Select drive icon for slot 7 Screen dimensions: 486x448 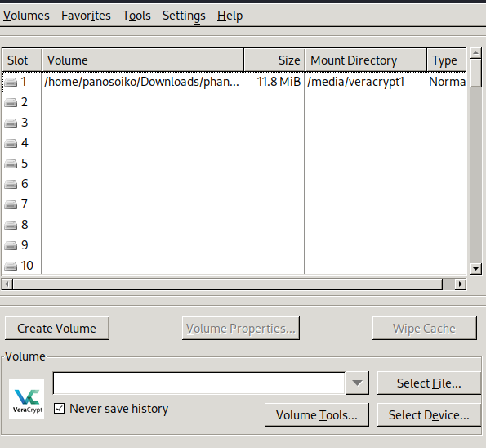pos(11,204)
